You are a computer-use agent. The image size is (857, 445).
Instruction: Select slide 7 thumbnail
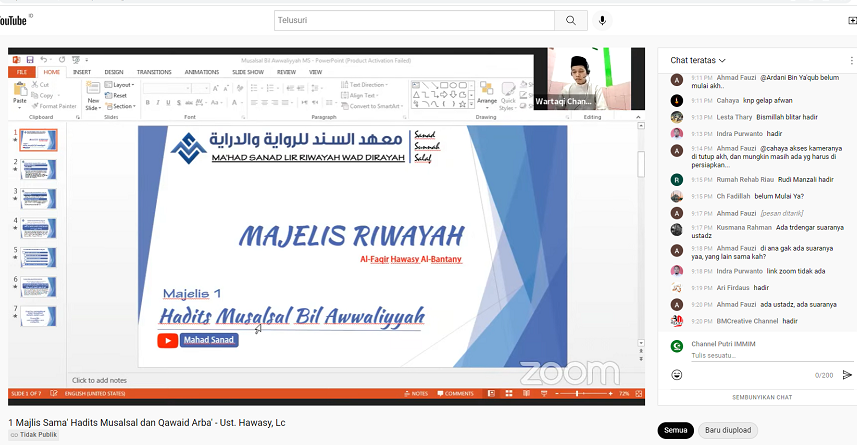point(38,316)
